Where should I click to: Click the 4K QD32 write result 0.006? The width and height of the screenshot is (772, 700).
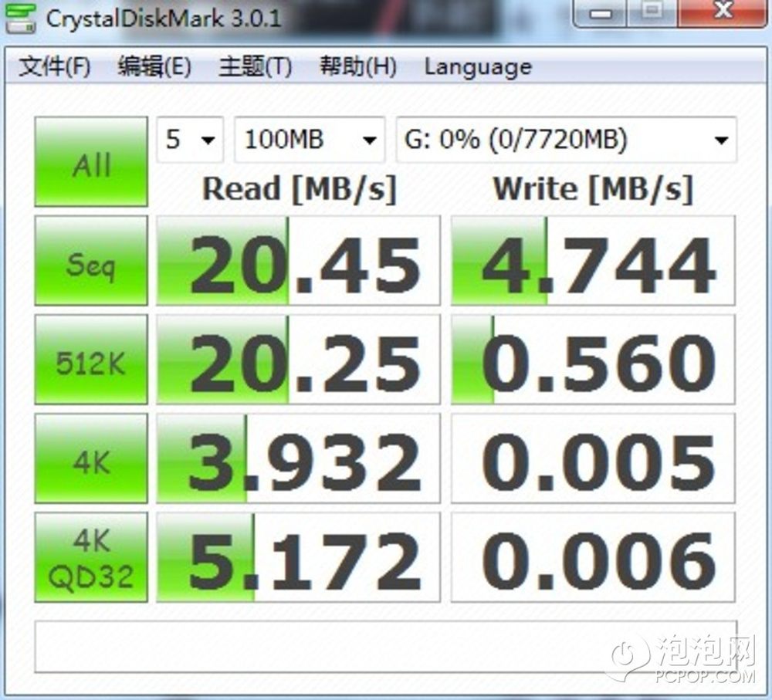tap(593, 557)
